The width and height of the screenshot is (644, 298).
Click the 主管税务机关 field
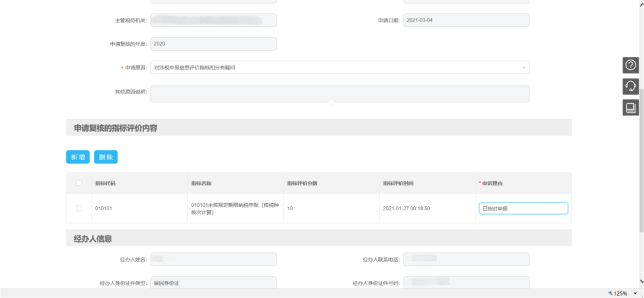pos(213,20)
